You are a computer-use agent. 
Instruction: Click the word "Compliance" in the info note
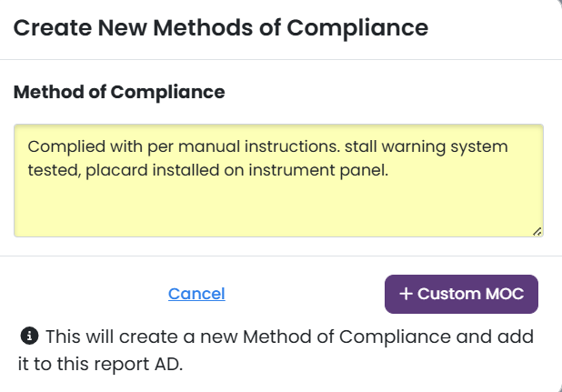[395, 337]
